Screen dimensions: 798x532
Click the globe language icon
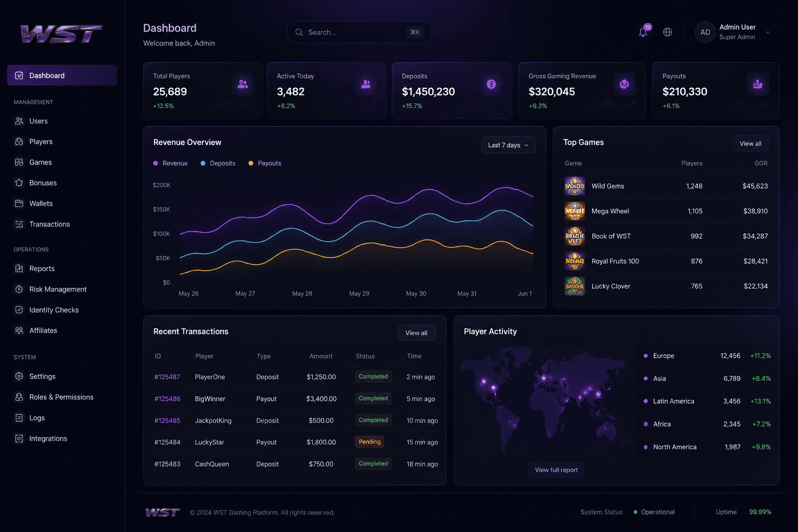(668, 32)
